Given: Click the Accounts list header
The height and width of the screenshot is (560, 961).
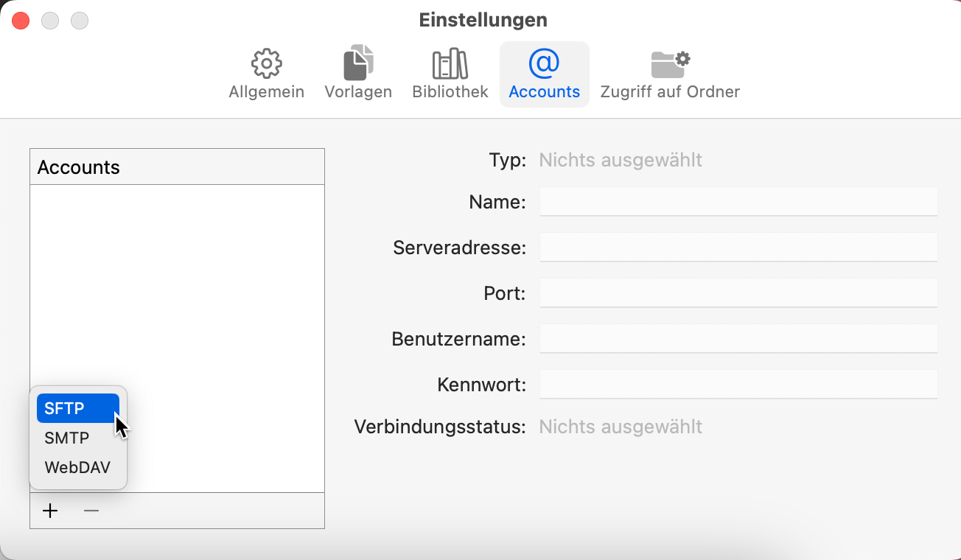Looking at the screenshot, I should pyautogui.click(x=177, y=167).
